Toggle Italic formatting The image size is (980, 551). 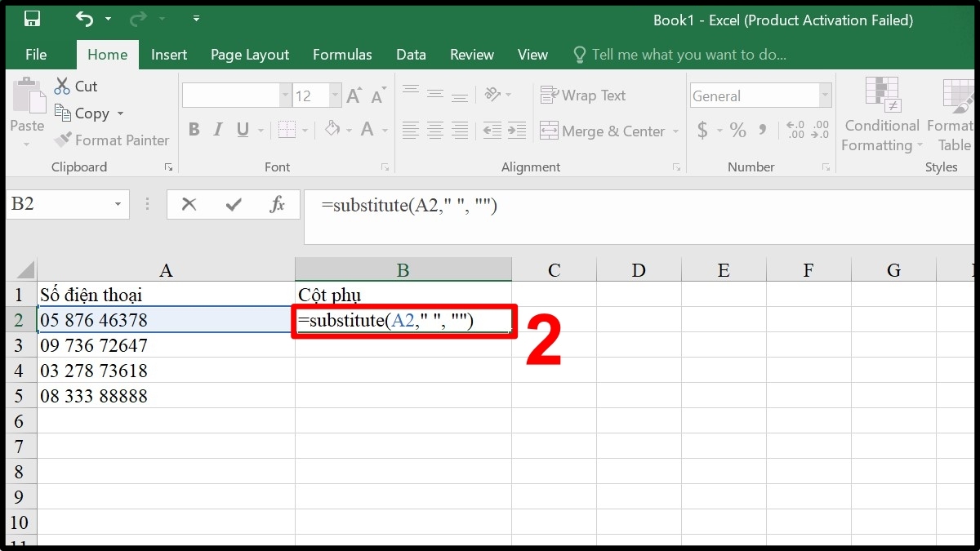coord(218,130)
